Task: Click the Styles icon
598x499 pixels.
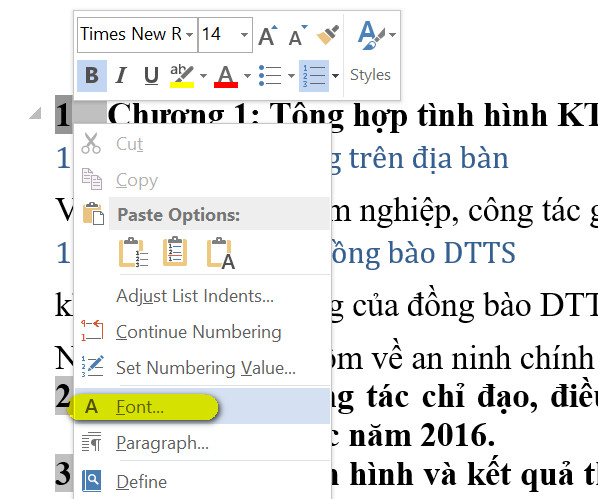Action: pyautogui.click(x=370, y=35)
